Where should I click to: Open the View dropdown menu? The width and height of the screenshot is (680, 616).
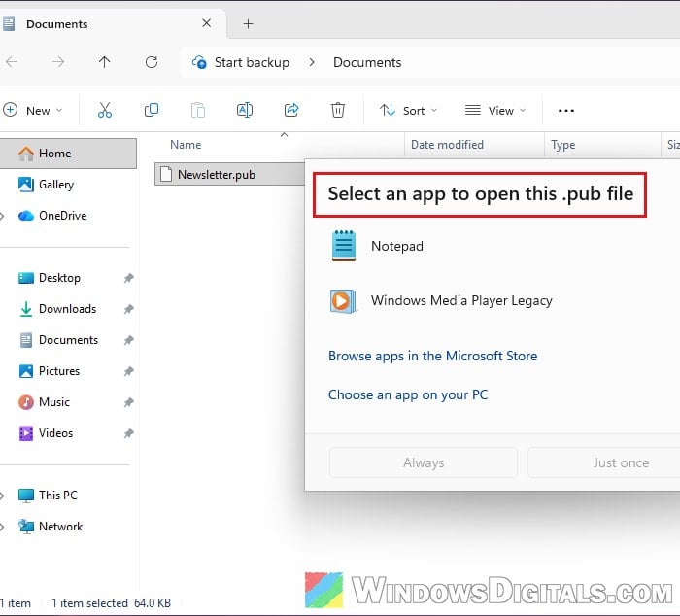click(x=495, y=110)
